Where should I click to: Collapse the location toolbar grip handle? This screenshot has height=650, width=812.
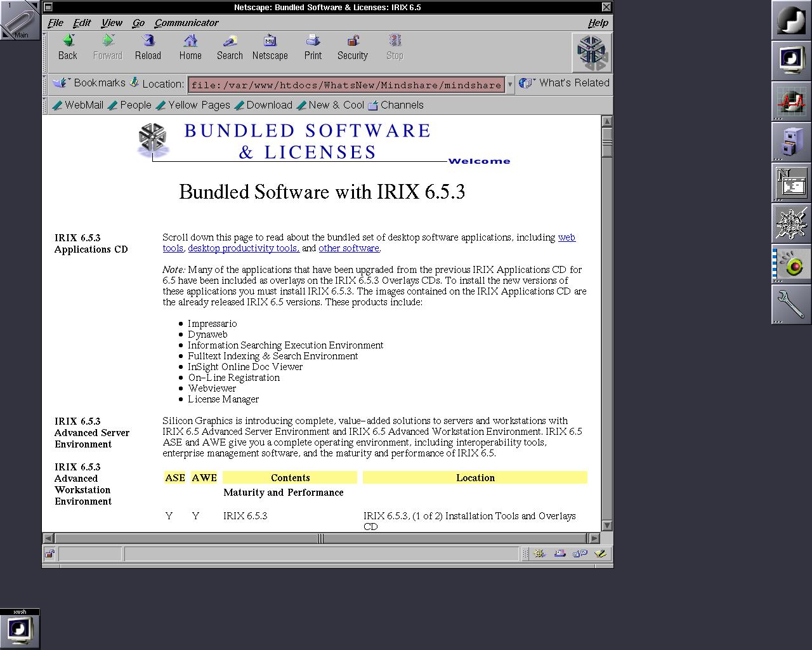(45, 84)
